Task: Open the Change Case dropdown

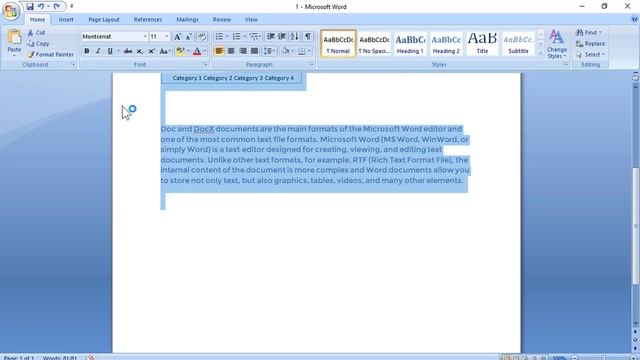Action: 165,51
